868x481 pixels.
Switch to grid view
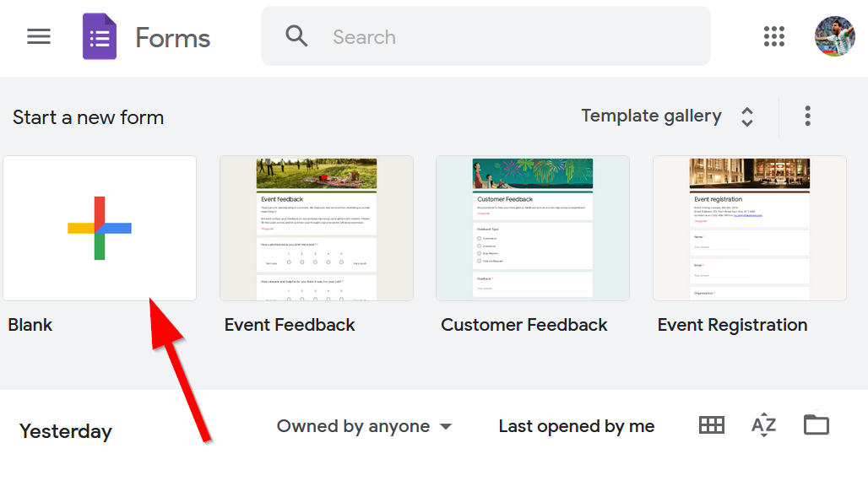pyautogui.click(x=712, y=425)
